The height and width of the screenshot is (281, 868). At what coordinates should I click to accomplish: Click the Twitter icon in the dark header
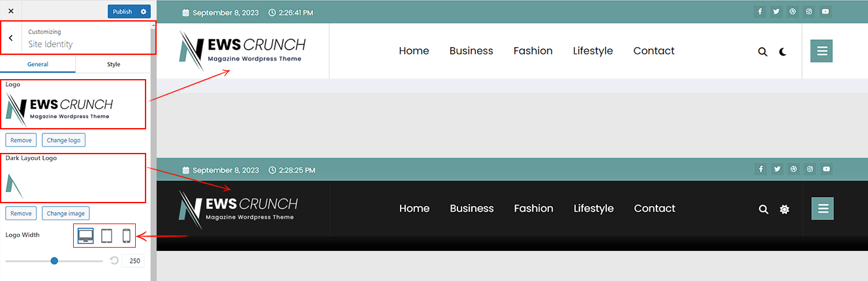point(777,169)
